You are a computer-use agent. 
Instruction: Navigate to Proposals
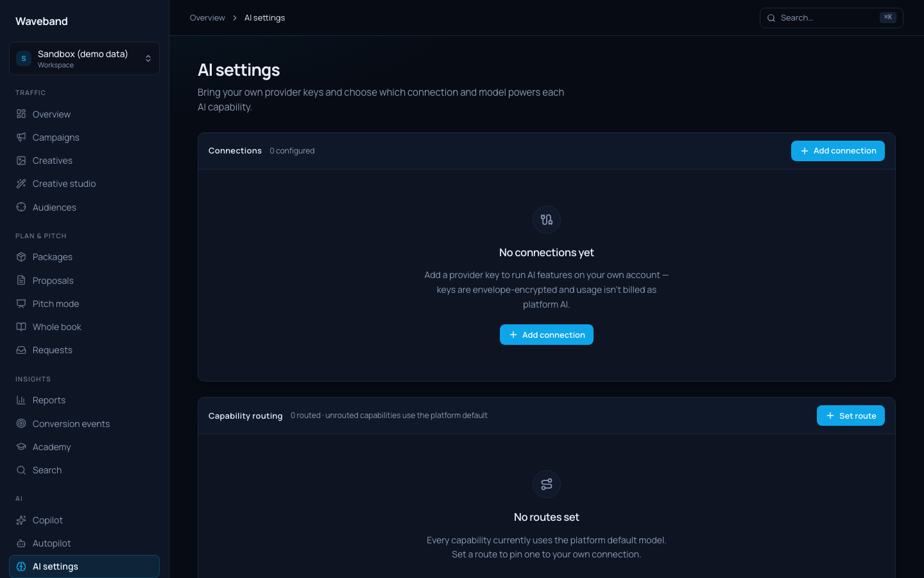click(84, 281)
